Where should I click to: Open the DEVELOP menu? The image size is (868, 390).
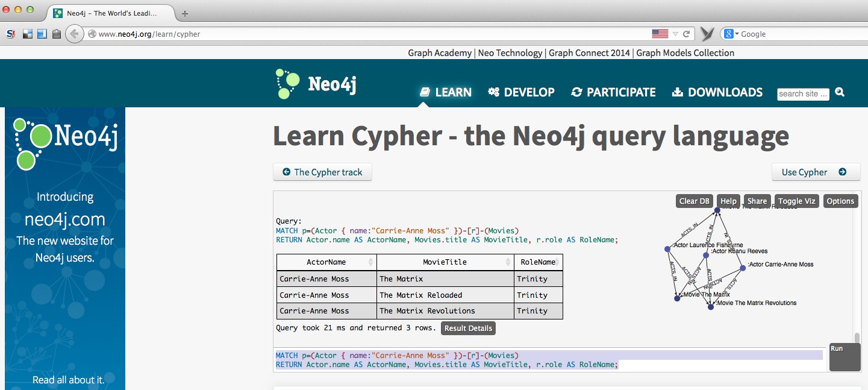point(521,92)
